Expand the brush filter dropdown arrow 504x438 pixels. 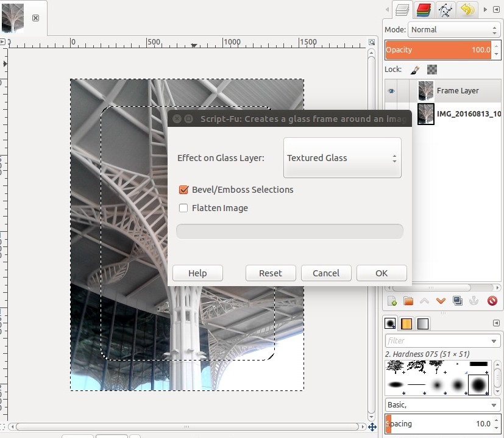[494, 341]
